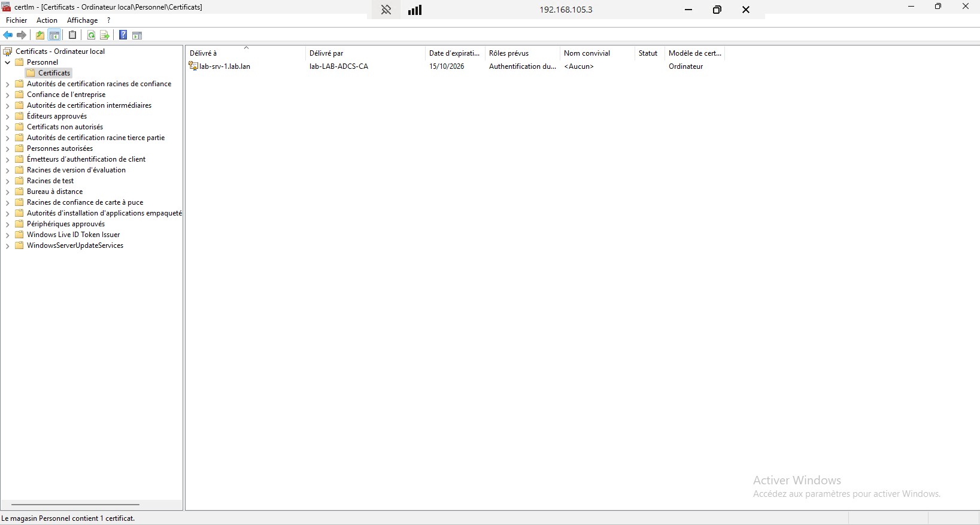Image resolution: width=980 pixels, height=525 pixels.
Task: Click the Délivré par column header
Action: pos(326,53)
